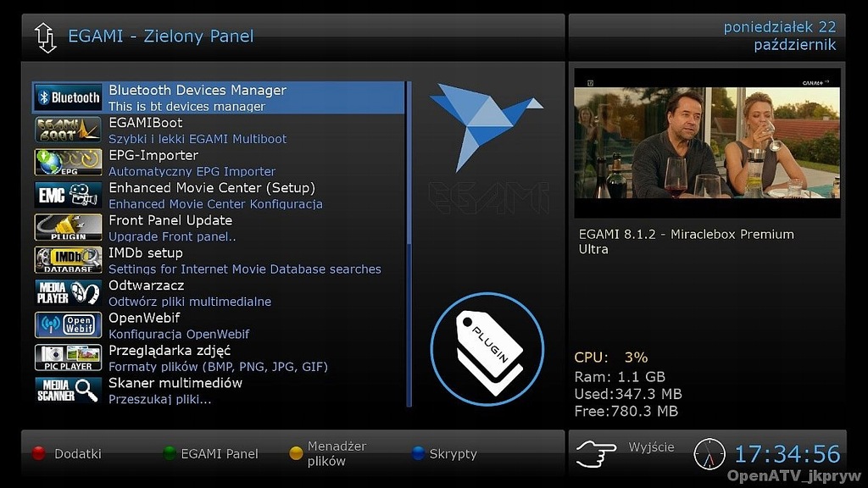Image resolution: width=868 pixels, height=488 pixels.
Task: Click the pointing hand exit icon
Action: [x=596, y=454]
